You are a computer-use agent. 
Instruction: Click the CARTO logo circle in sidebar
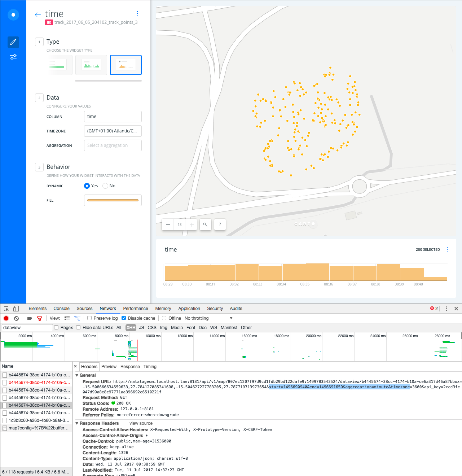click(13, 15)
